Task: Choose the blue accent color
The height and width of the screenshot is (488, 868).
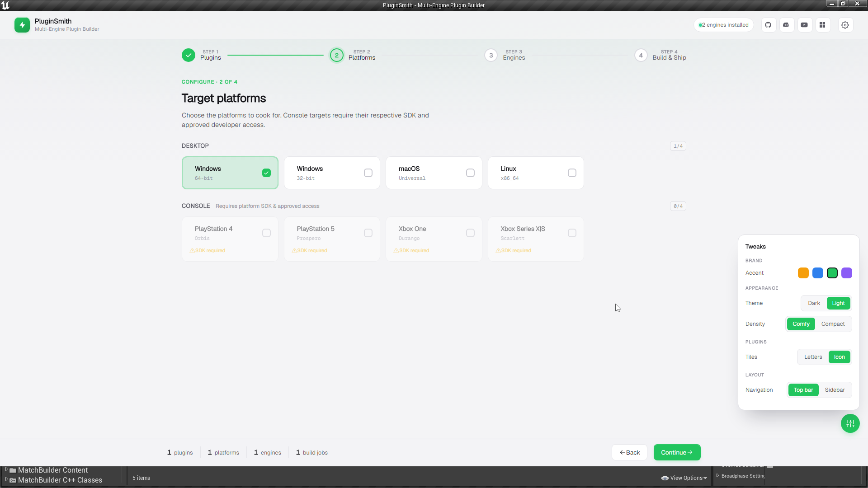Action: point(818,273)
